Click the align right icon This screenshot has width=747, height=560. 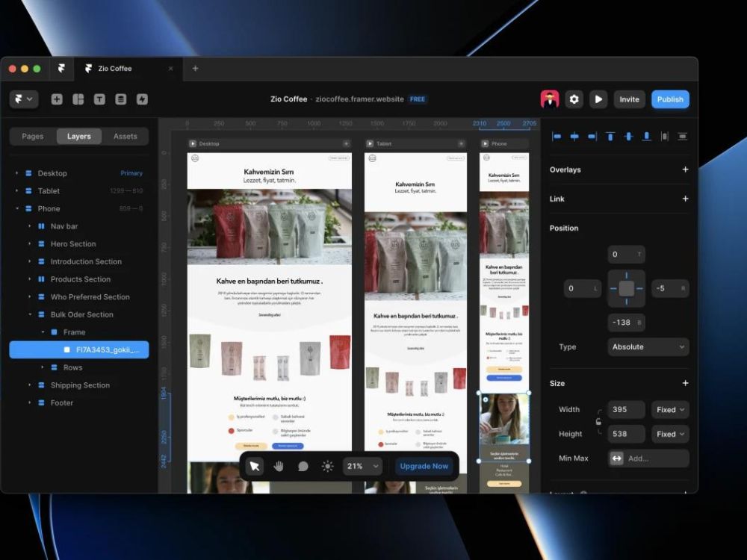pyautogui.click(x=592, y=137)
